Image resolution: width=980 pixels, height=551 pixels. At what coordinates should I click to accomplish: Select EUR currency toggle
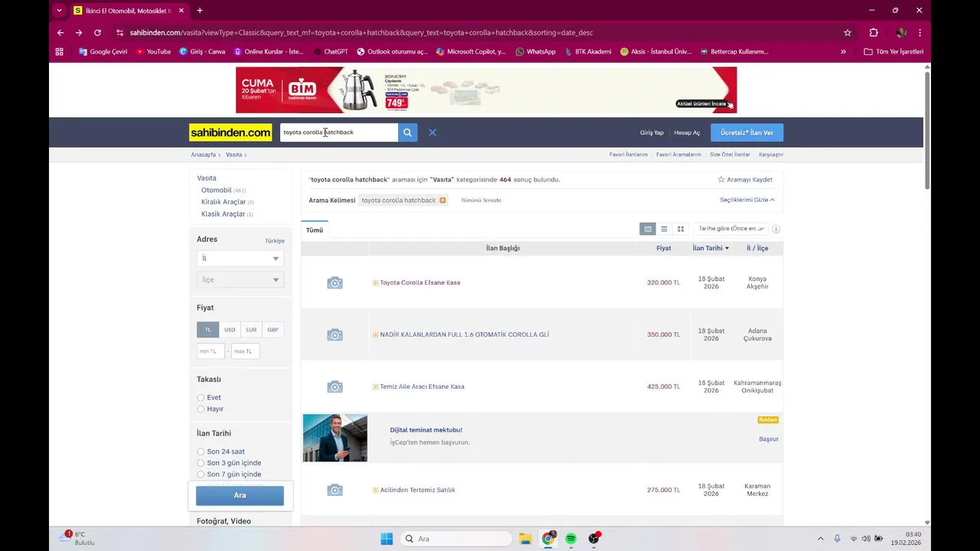point(251,330)
